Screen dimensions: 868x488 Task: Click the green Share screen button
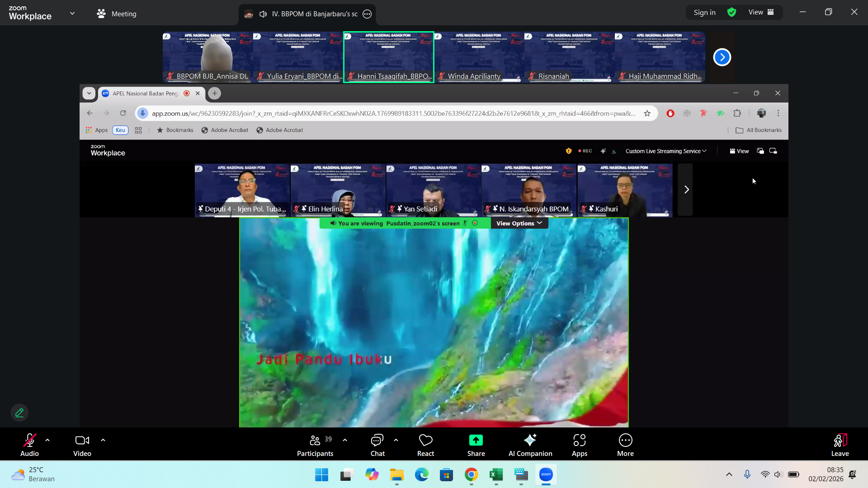(476, 445)
